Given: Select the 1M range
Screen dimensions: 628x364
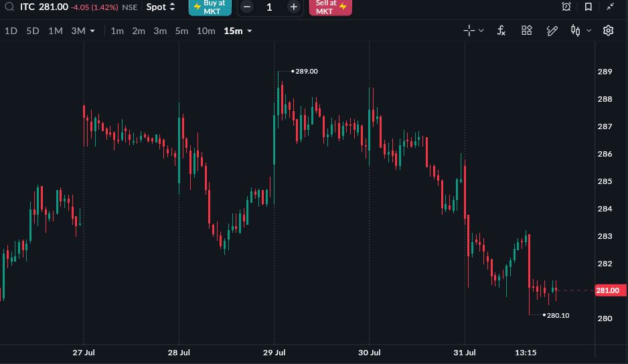Looking at the screenshot, I should point(56,31).
